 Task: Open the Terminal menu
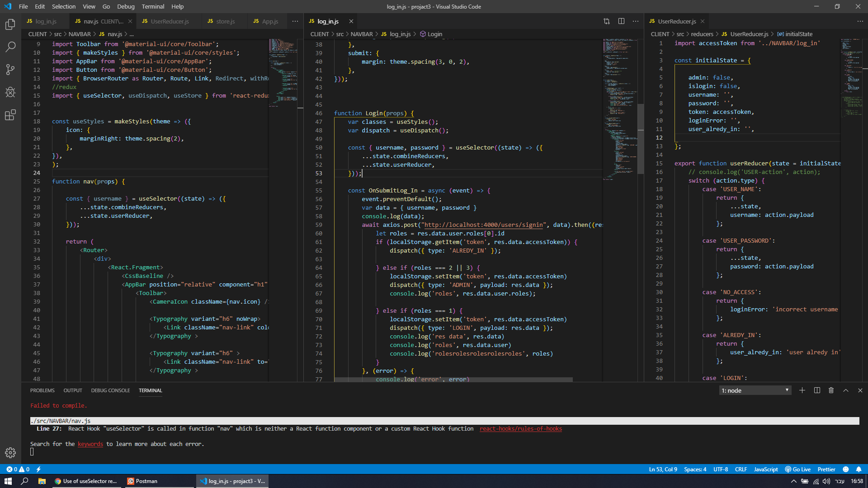(153, 6)
